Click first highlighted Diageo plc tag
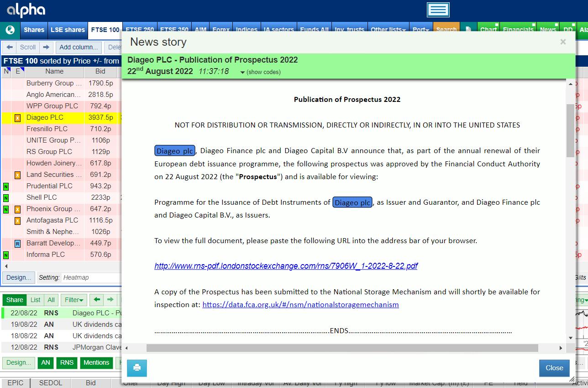This screenshot has width=588, height=388. point(175,151)
